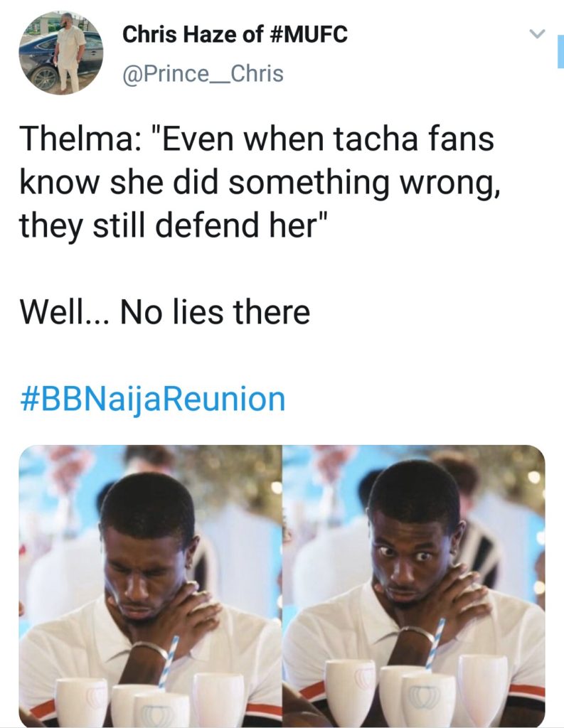Screen dimensions: 564x728
Task: View the left photo of man looking down
Action: [150, 586]
